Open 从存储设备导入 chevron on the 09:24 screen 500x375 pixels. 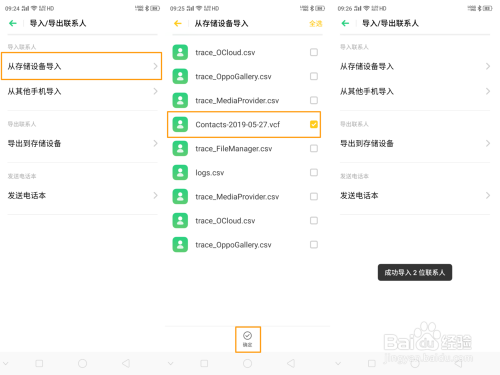click(x=155, y=66)
